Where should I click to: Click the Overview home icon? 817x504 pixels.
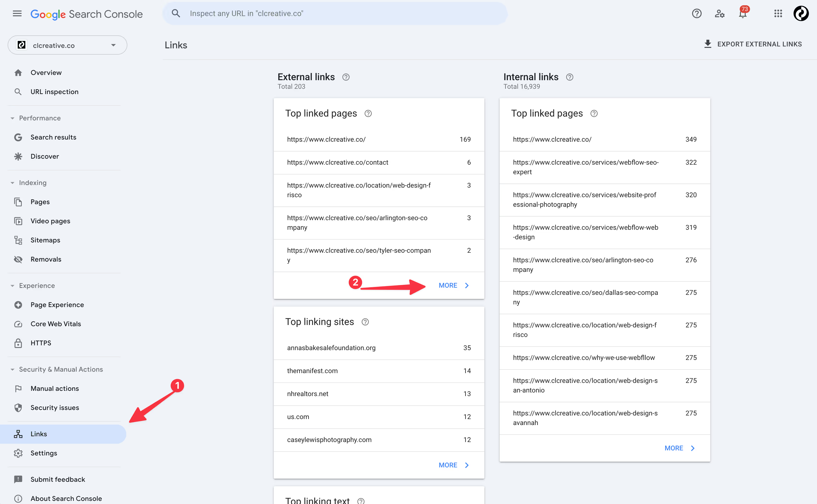click(x=18, y=73)
